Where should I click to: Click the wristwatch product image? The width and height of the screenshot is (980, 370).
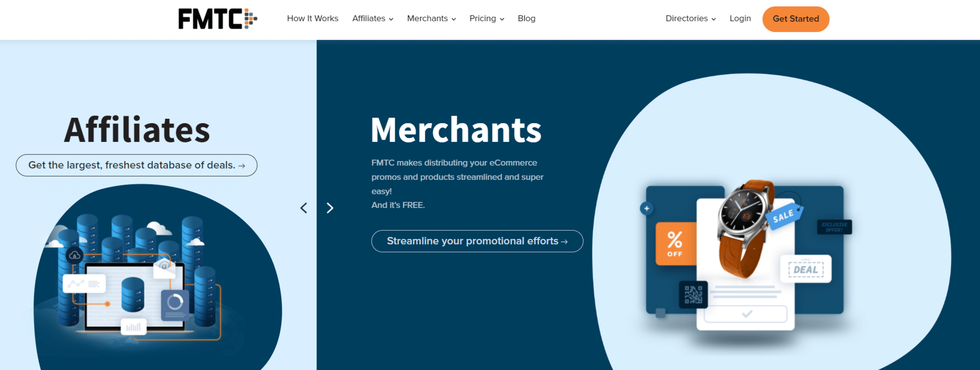[x=745, y=228]
